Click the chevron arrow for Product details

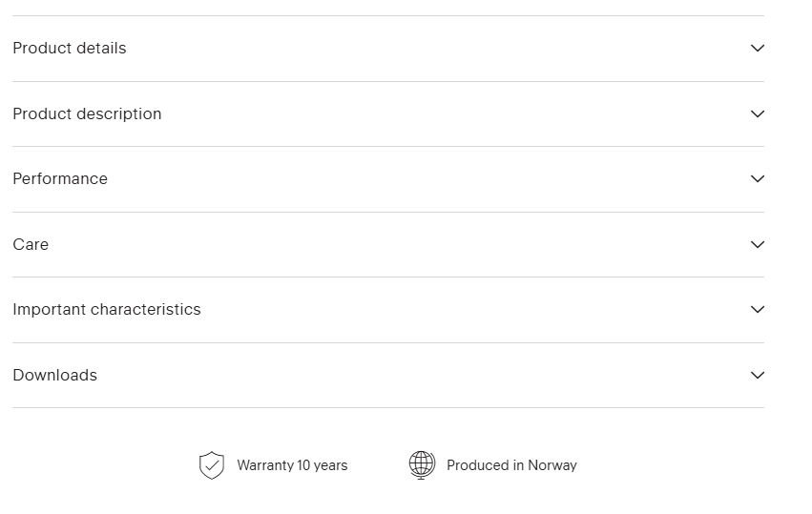[x=758, y=49]
